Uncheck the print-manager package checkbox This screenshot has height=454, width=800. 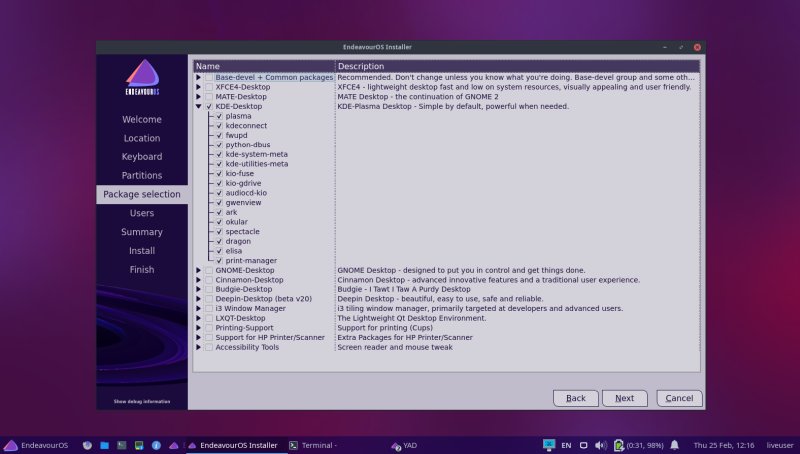[219, 261]
